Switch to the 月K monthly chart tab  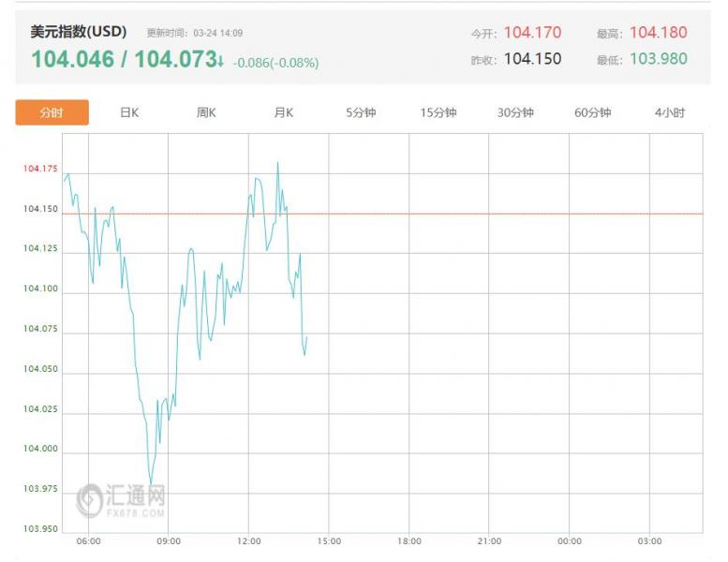click(x=284, y=112)
